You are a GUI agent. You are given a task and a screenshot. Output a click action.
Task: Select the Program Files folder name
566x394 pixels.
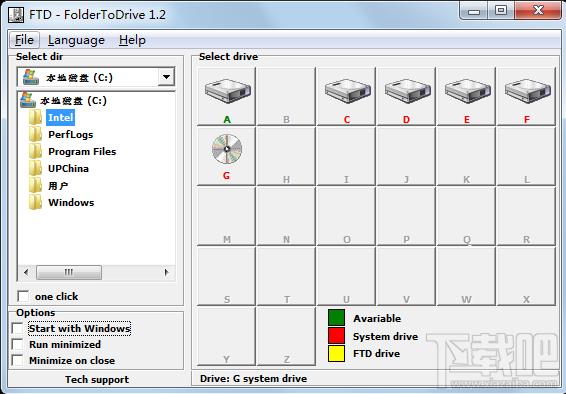tap(82, 152)
